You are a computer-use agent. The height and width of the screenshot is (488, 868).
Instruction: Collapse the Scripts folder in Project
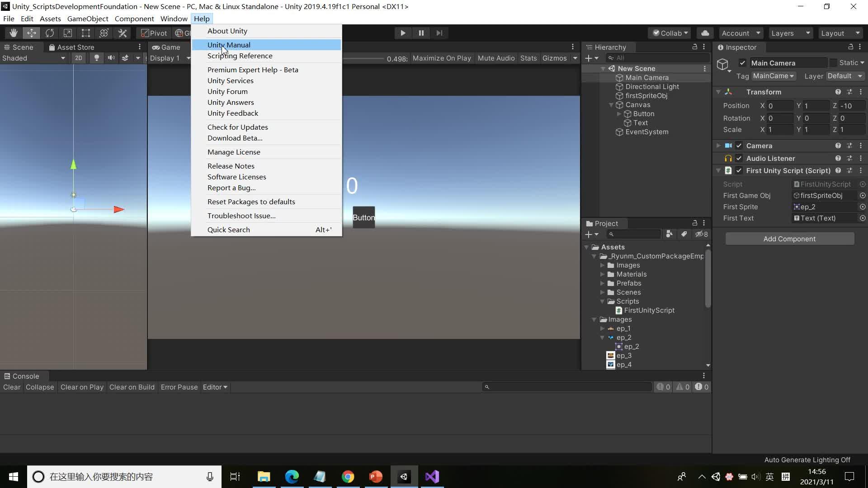[x=602, y=301]
